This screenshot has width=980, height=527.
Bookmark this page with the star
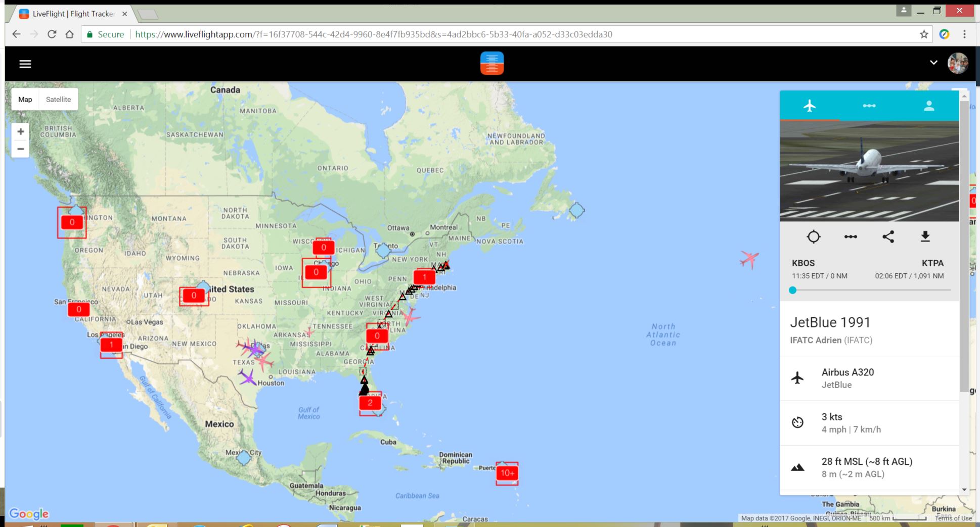coord(924,34)
